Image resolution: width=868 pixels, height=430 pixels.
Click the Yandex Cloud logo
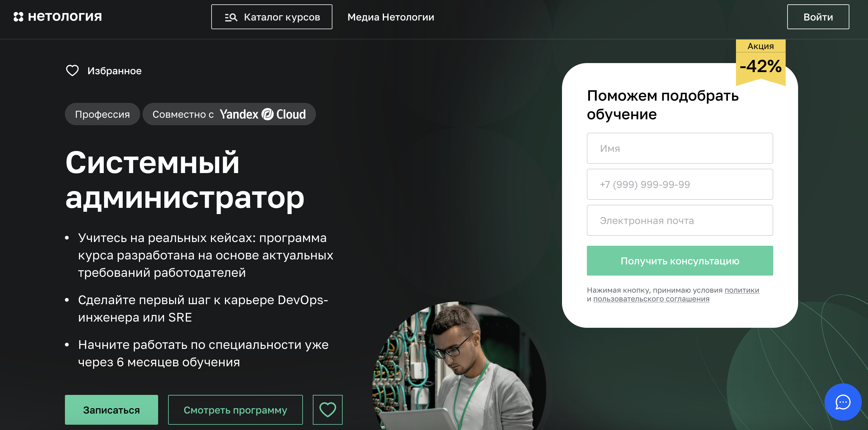pyautogui.click(x=263, y=114)
